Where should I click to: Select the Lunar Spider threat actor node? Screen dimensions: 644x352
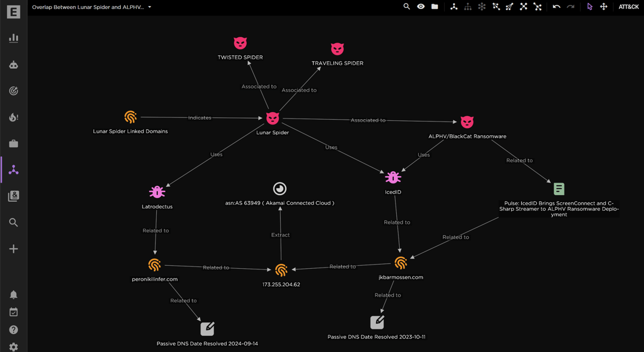[x=272, y=118]
